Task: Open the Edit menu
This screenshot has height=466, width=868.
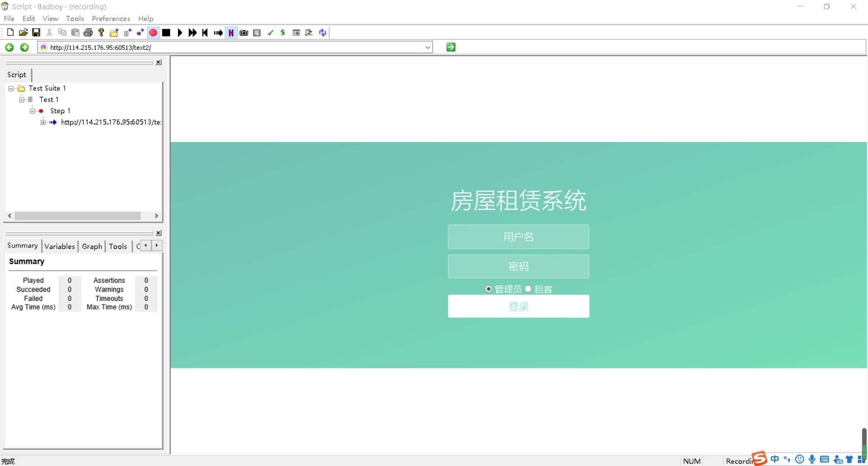Action: tap(29, 19)
